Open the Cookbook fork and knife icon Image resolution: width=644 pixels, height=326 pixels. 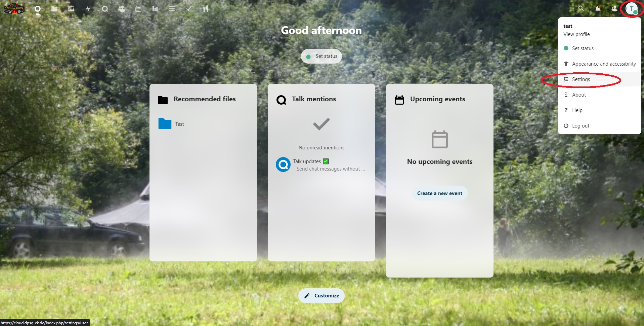click(x=206, y=9)
